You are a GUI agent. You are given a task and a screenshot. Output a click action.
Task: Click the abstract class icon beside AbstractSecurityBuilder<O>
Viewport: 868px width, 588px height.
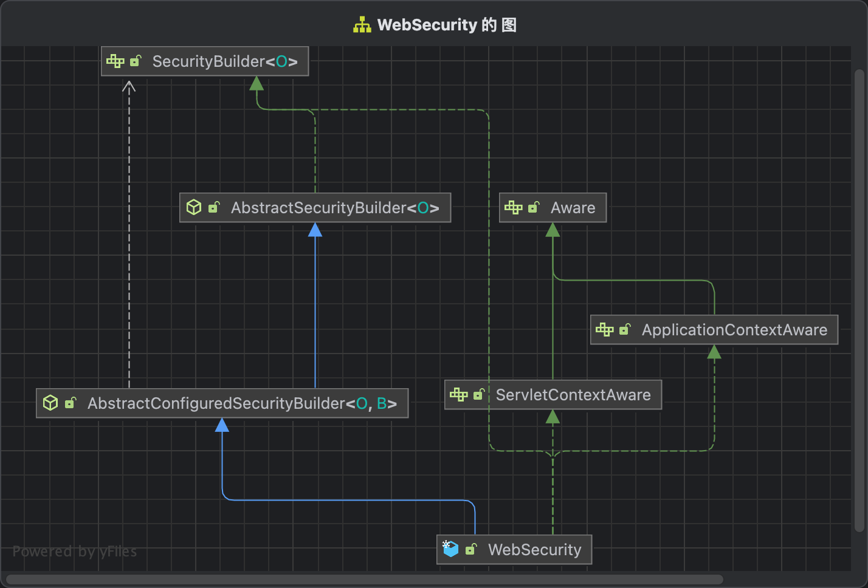click(x=194, y=207)
